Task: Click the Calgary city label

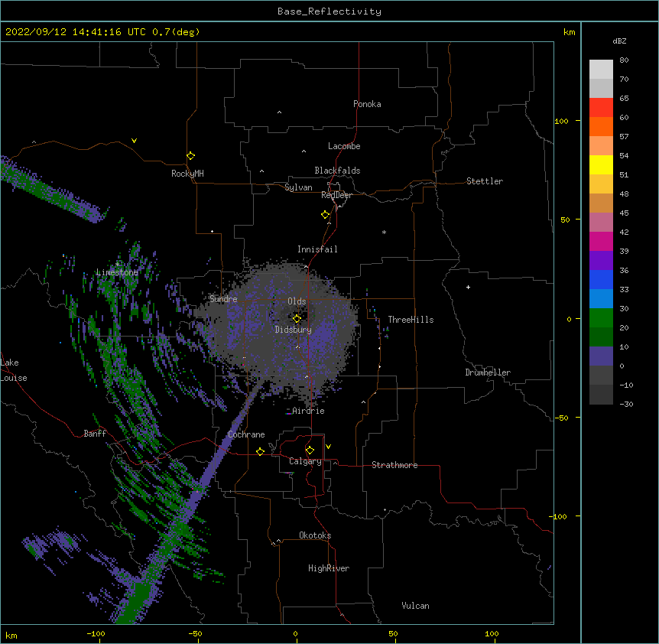Action: (x=305, y=461)
